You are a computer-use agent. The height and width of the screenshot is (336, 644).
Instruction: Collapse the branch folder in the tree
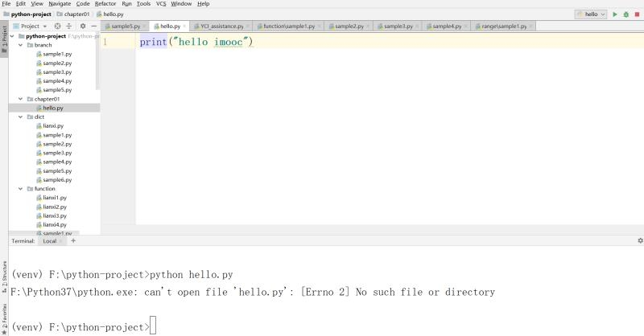pyautogui.click(x=21, y=45)
